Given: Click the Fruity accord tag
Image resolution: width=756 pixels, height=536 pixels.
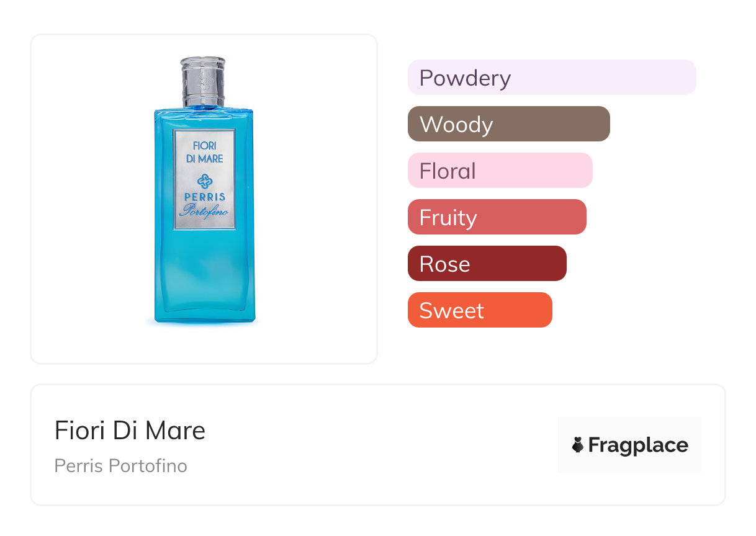Looking at the screenshot, I should (x=497, y=217).
